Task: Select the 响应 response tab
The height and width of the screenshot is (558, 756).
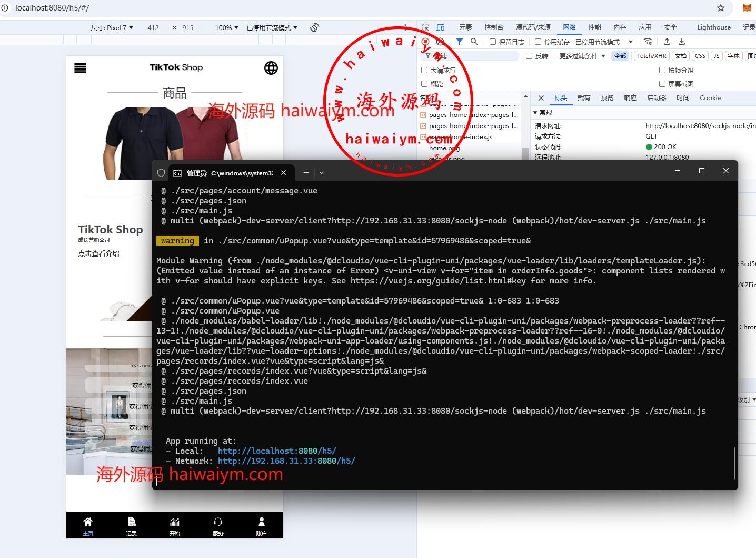Action: 630,98
